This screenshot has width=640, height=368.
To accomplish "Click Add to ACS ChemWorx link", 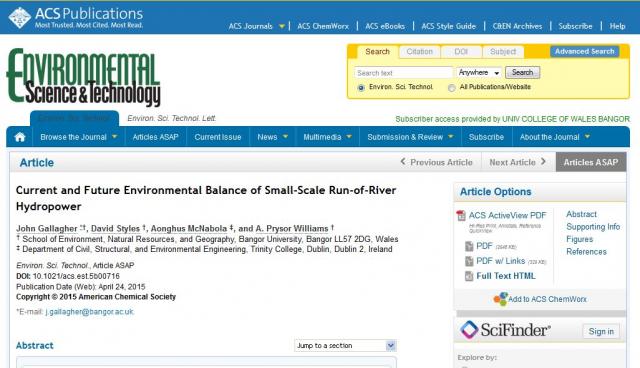I will tap(547, 299).
